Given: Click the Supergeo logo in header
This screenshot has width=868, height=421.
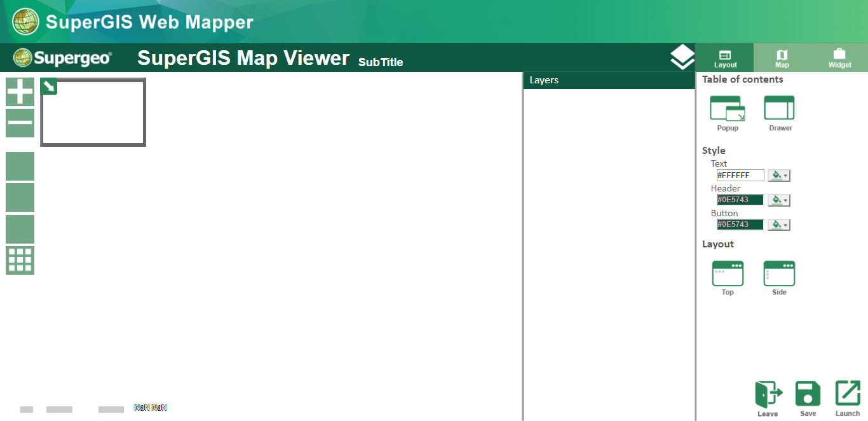Looking at the screenshot, I should pyautogui.click(x=62, y=58).
